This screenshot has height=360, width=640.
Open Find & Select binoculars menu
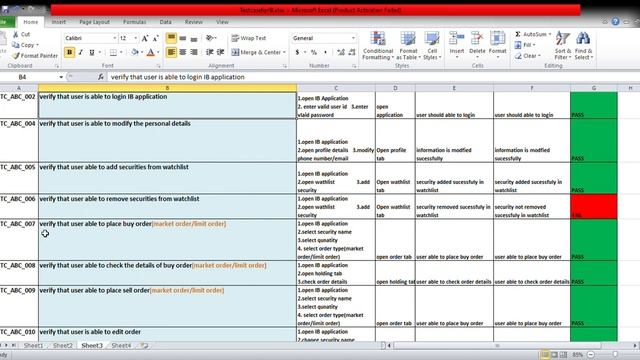tap(584, 46)
